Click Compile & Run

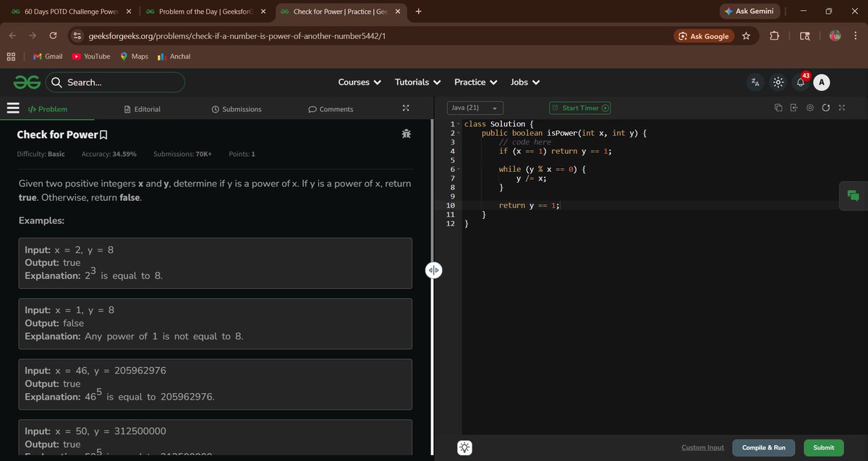point(763,447)
